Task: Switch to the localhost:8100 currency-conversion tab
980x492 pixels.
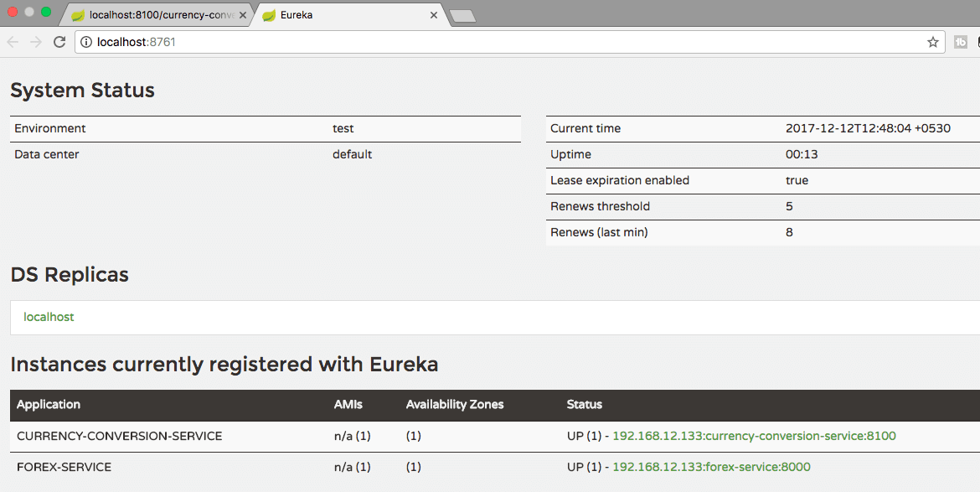Action: [151, 14]
